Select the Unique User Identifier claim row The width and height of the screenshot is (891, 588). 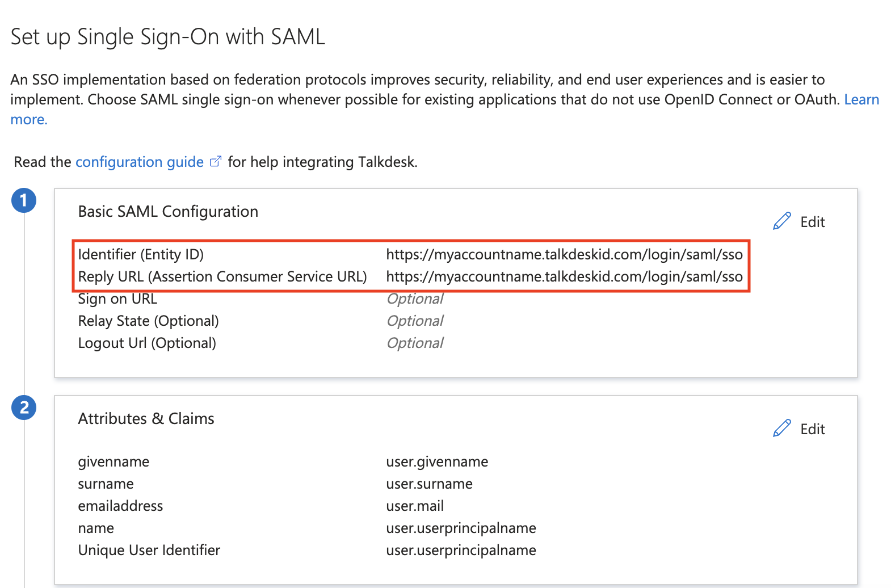(x=307, y=550)
